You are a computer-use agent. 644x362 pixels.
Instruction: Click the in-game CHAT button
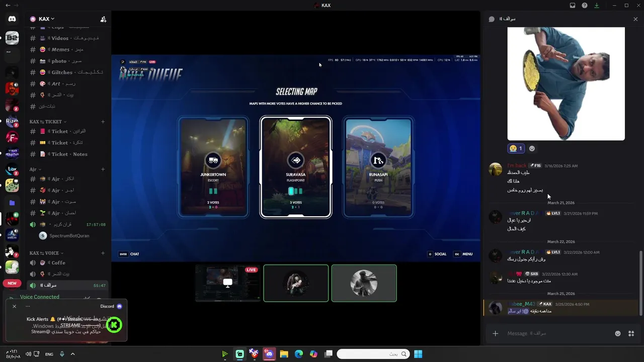[129, 254]
